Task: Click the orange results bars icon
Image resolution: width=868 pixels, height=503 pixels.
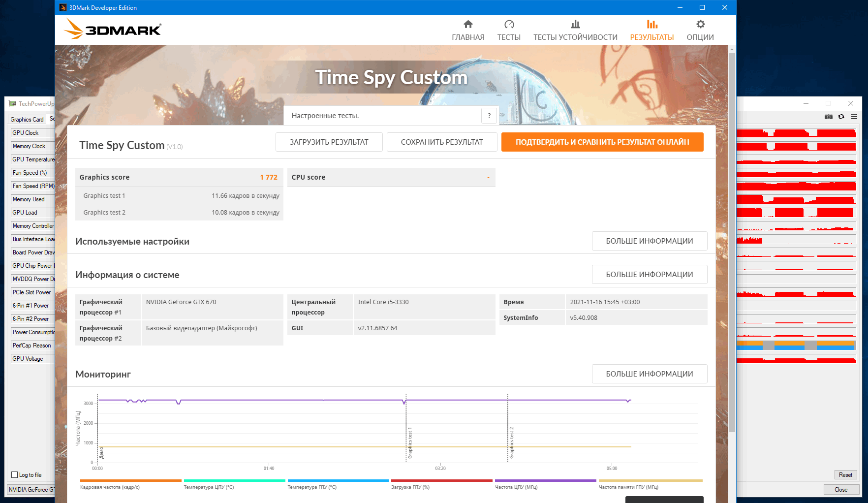Action: 652,24
